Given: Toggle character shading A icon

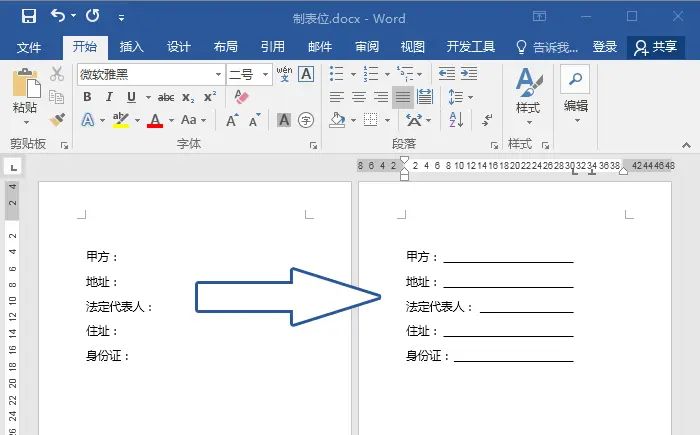Looking at the screenshot, I should [x=283, y=120].
